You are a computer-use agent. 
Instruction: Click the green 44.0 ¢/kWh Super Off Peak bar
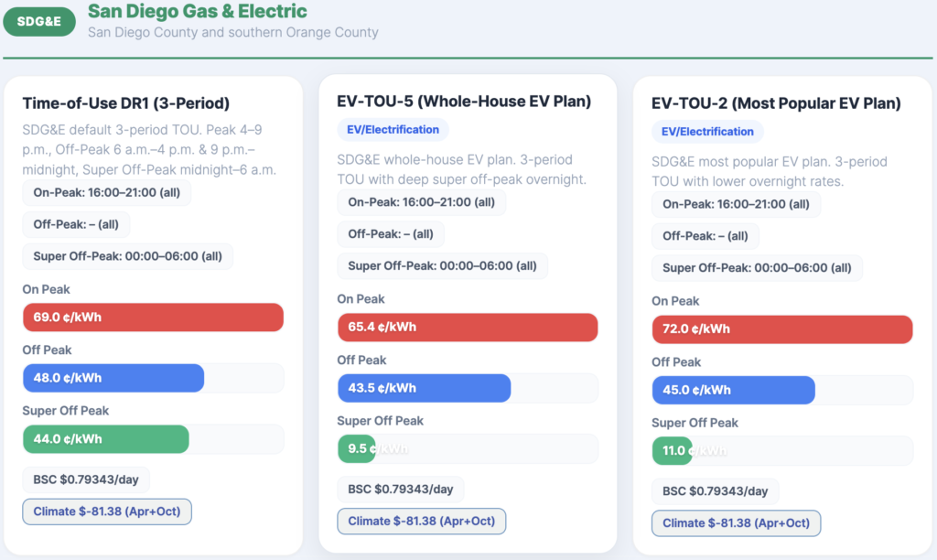[105, 439]
